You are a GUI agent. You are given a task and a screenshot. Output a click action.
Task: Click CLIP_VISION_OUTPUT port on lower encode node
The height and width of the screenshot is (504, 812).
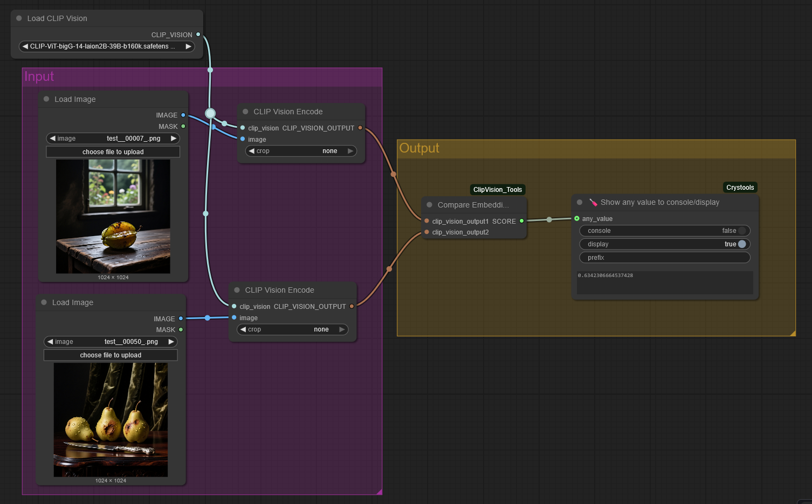352,306
